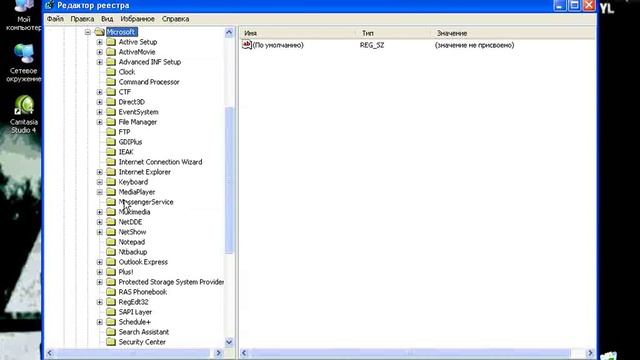This screenshot has height=360, width=640.
Task: Click the Internet Connection Wizard folder icon
Action: coord(111,162)
